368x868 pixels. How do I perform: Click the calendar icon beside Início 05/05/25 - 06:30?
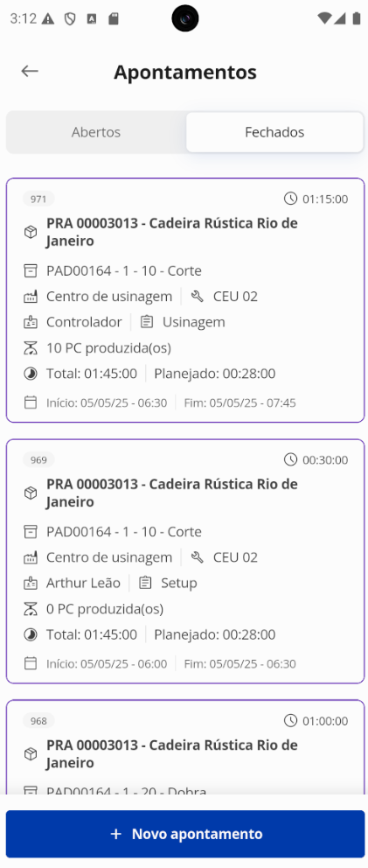(x=31, y=402)
